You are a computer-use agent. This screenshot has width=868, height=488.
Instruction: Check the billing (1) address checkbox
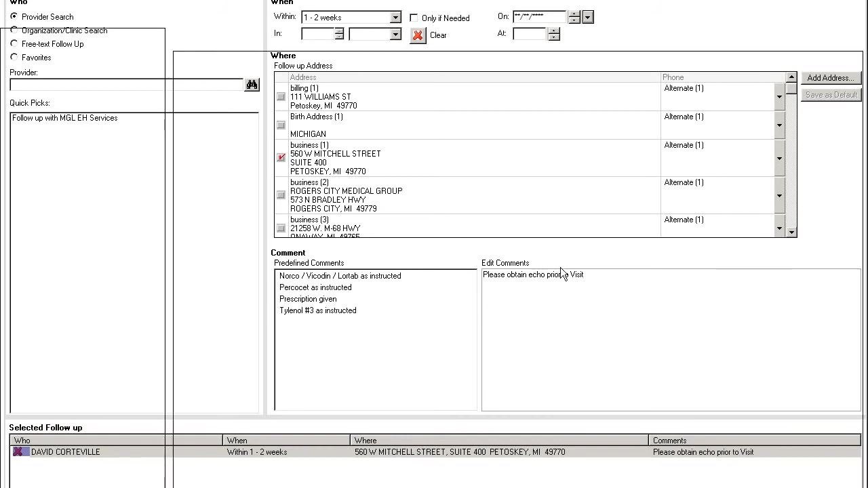[281, 97]
